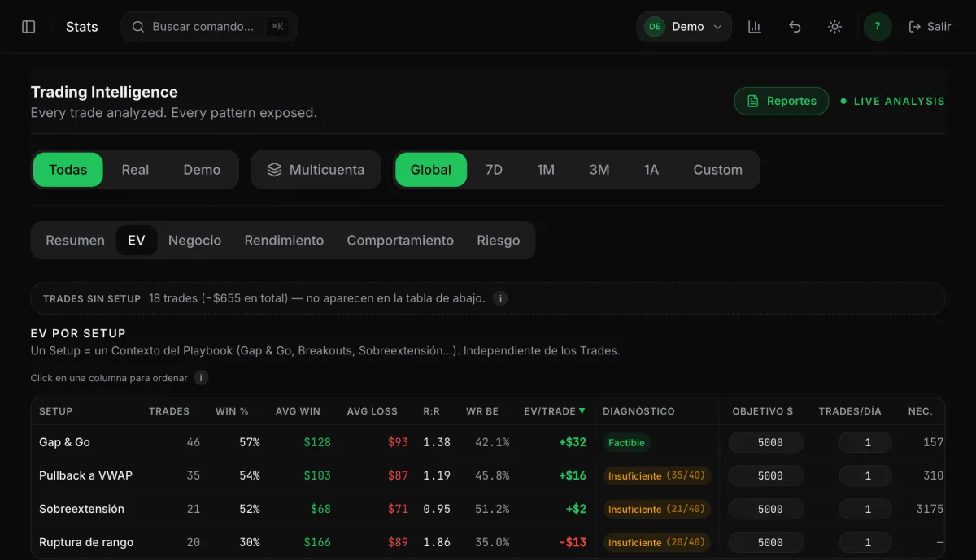Screen dimensions: 976x560
Task: Choose the Custom time range
Action: click(718, 170)
